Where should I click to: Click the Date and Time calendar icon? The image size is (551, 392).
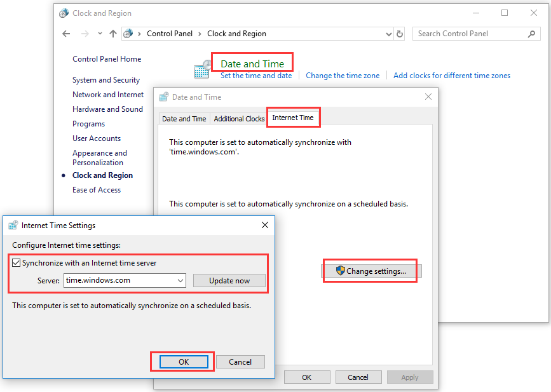coord(201,69)
